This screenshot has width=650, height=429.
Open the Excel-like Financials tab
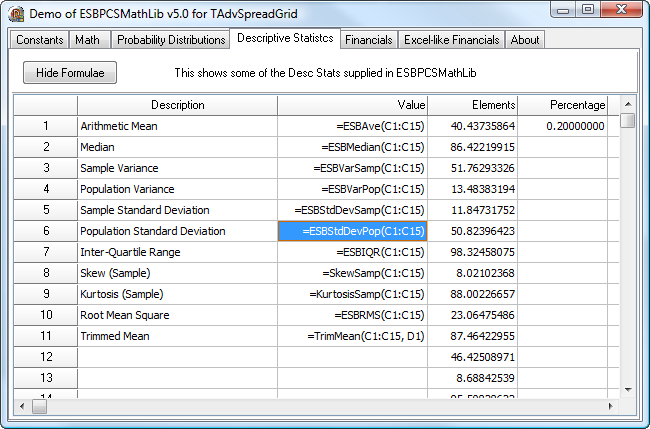click(451, 40)
